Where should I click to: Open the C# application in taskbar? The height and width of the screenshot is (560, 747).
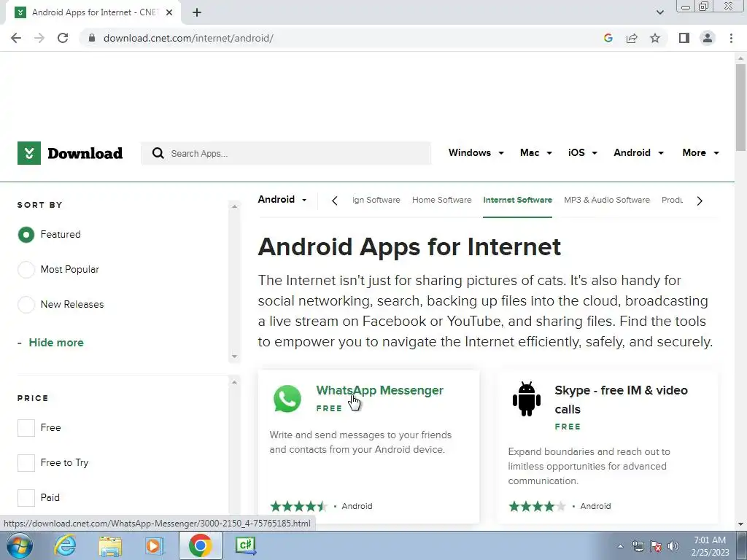[x=246, y=545]
